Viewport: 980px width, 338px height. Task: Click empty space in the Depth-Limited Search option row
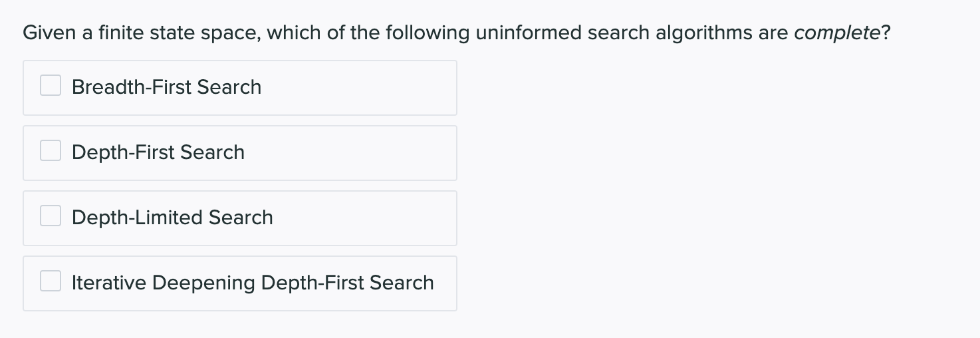point(366,218)
